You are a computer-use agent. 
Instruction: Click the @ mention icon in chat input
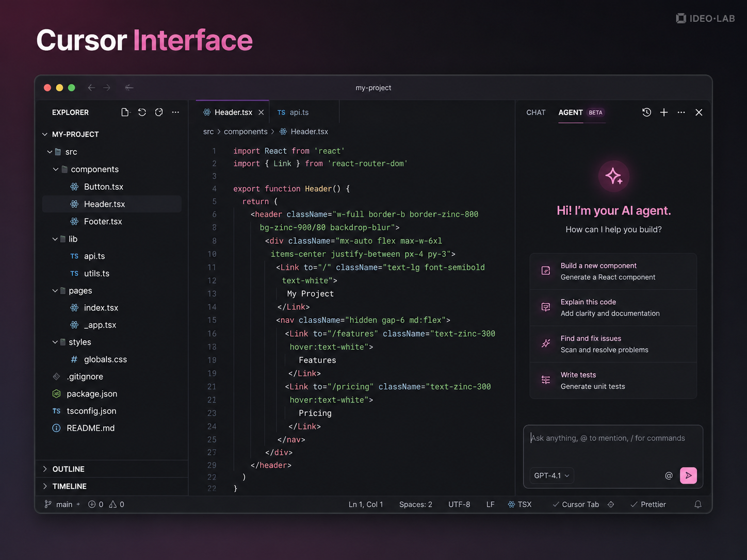pyautogui.click(x=669, y=475)
